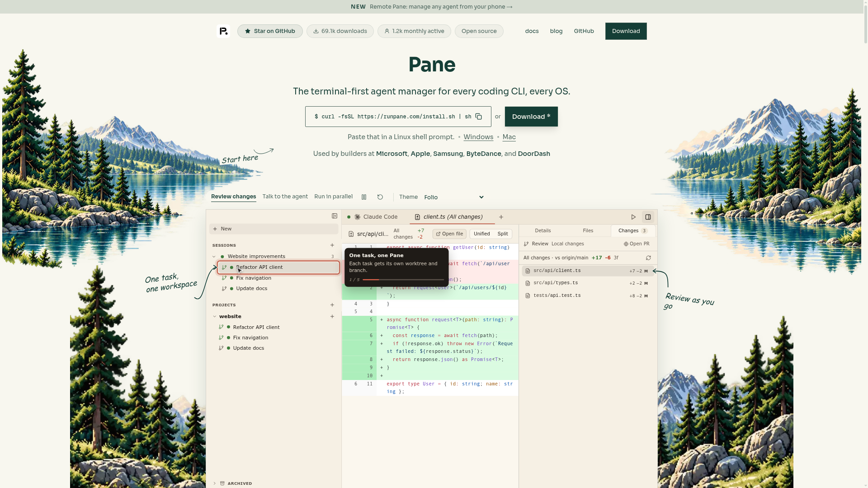Click the New button in sidebar
The height and width of the screenshot is (488, 868).
point(274,229)
